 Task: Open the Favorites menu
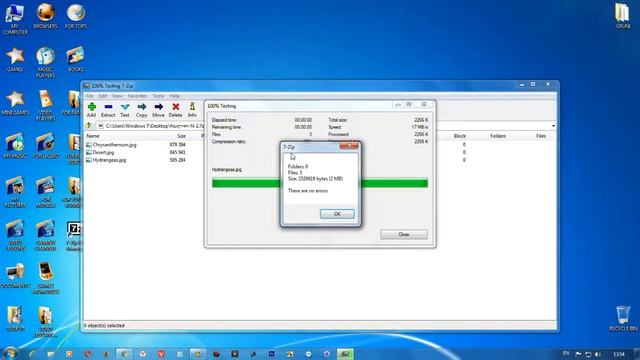tap(137, 96)
